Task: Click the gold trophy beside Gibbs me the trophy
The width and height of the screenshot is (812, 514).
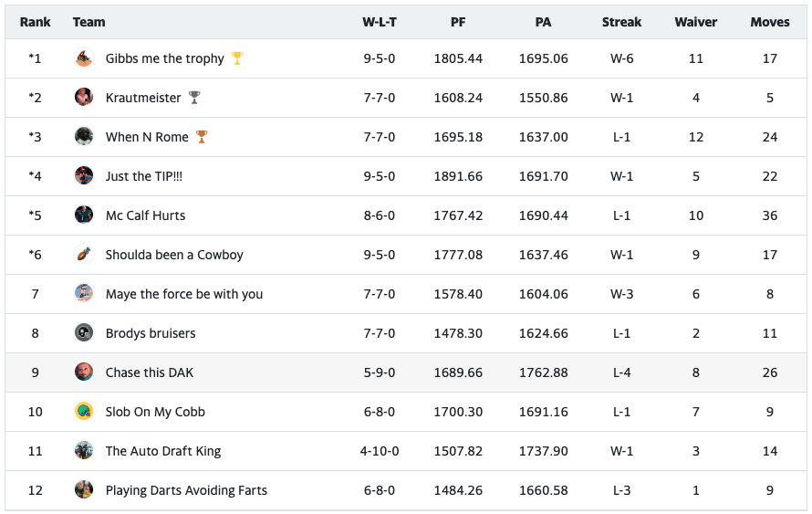Action: pos(237,58)
